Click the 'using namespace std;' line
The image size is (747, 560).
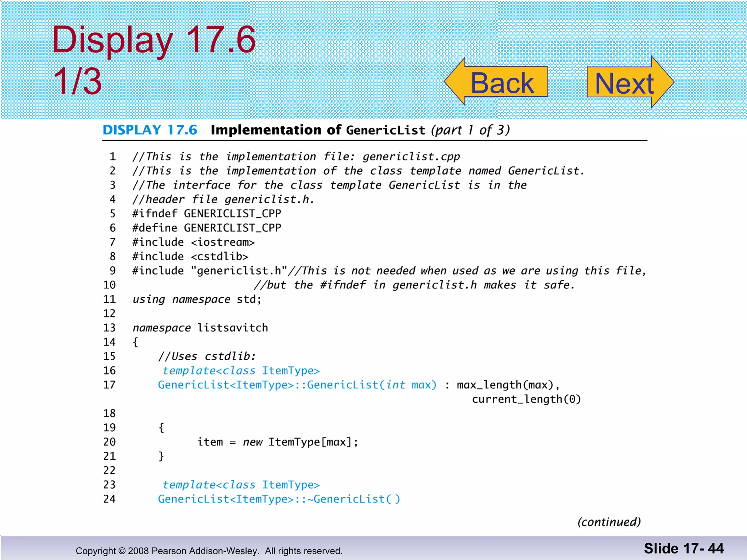pos(197,299)
